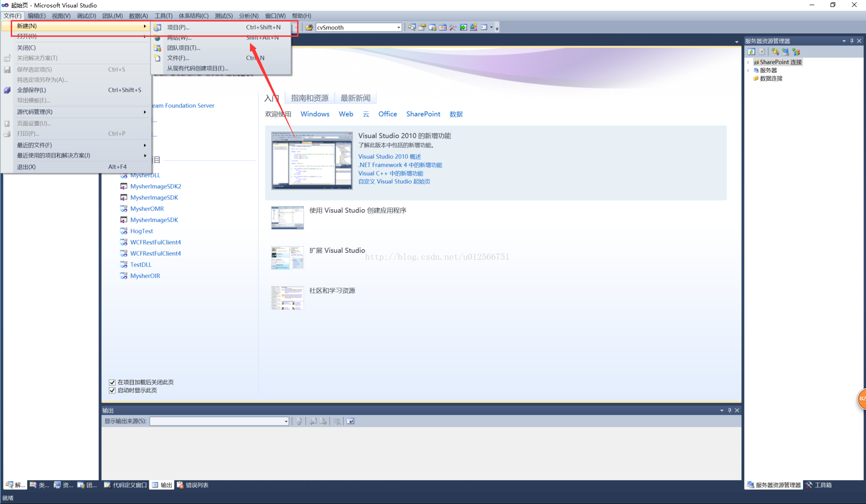This screenshot has width=866, height=504.
Task: Open Toolbox hammer-and-wrench toolbar icon
Action: coord(453,28)
